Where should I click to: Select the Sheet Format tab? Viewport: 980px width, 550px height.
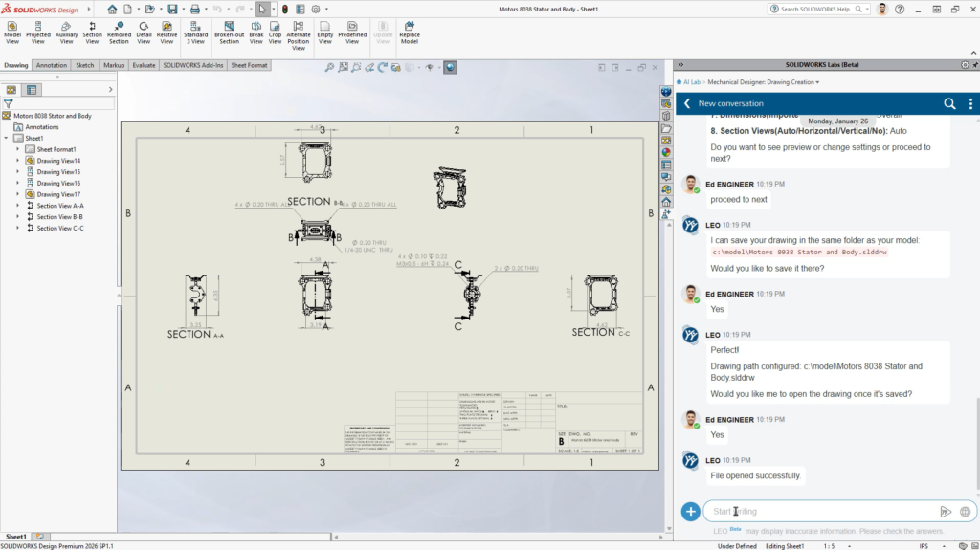coord(249,65)
